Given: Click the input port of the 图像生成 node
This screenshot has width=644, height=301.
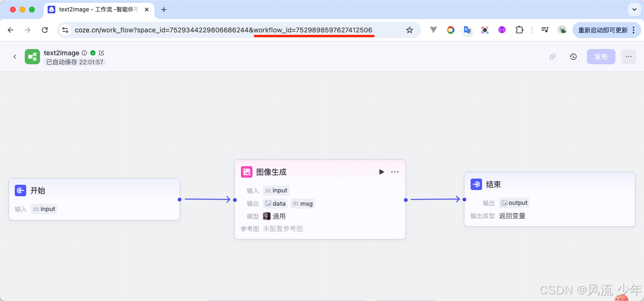Looking at the screenshot, I should (235, 200).
